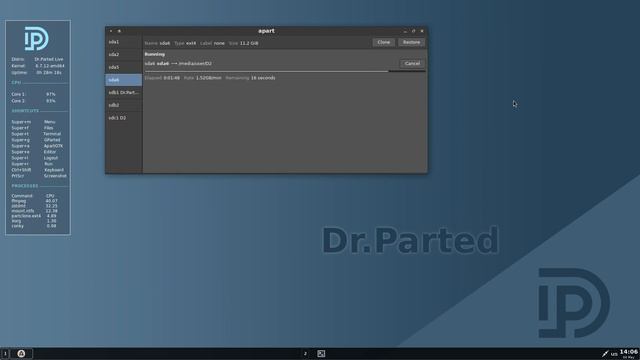
Task: Click the Restore button
Action: click(411, 42)
